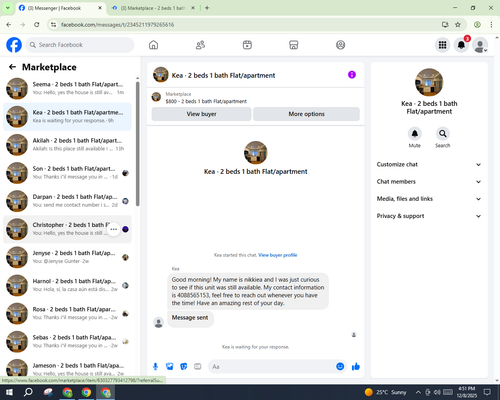Click the Message sent bubble
Screen dimensions: 500x400
point(190,318)
